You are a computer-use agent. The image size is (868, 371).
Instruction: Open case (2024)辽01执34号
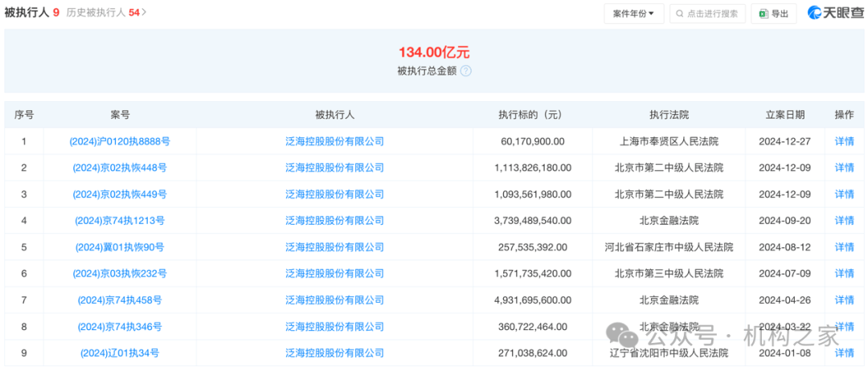(x=120, y=353)
